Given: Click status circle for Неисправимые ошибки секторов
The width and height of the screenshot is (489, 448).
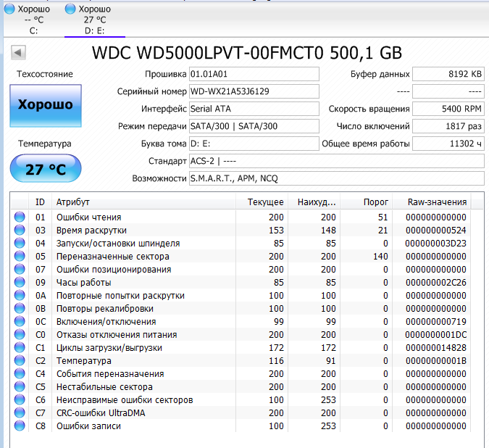Looking at the screenshot, I should [x=20, y=399].
